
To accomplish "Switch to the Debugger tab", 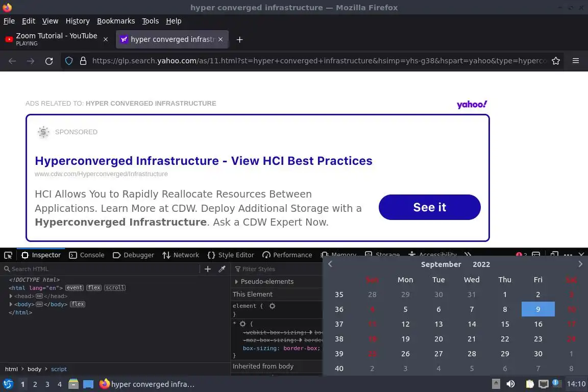I will pos(134,255).
